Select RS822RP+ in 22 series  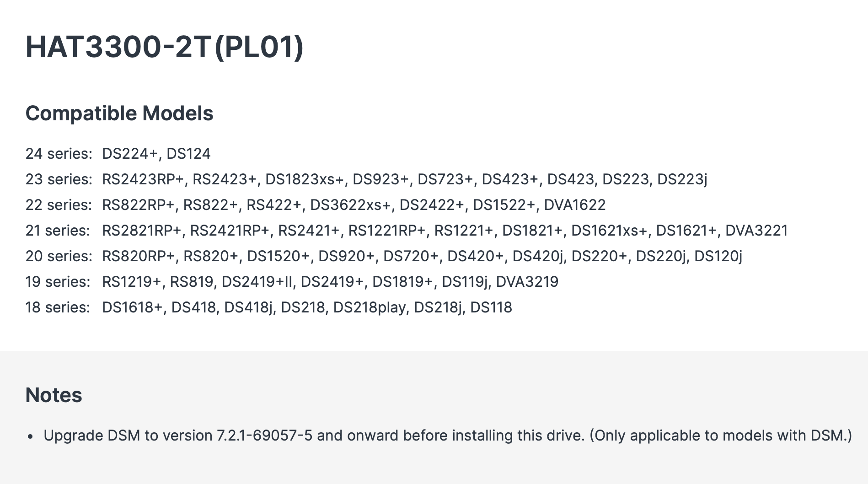pos(139,205)
